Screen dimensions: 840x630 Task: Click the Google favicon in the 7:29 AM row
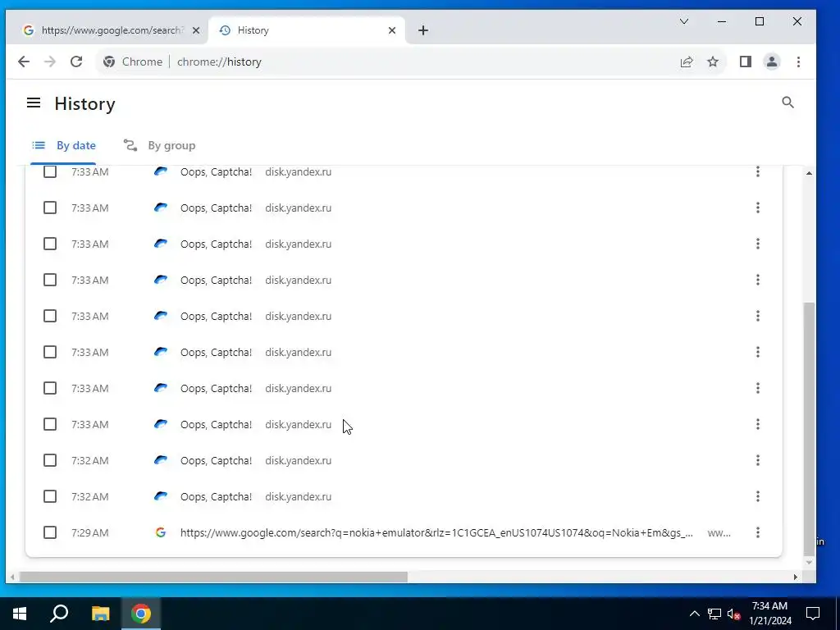160,532
